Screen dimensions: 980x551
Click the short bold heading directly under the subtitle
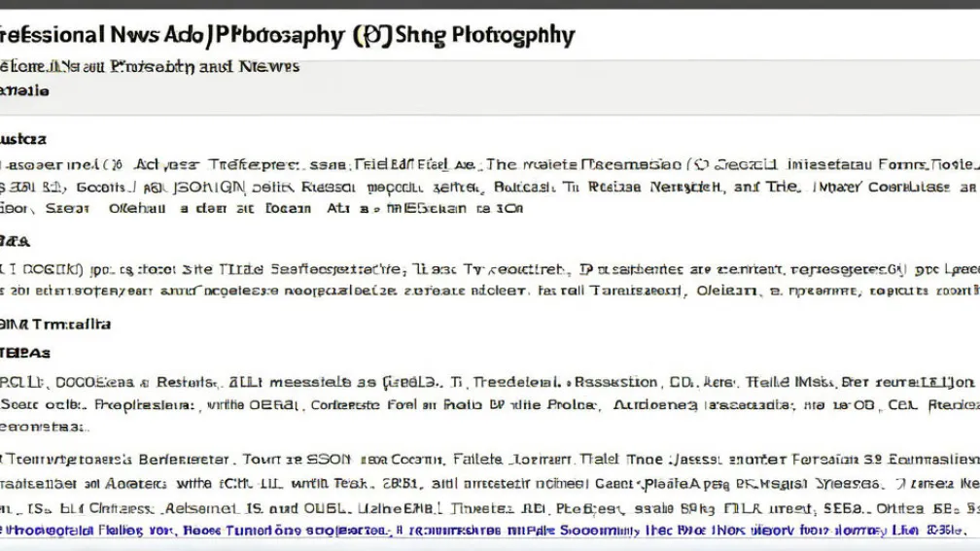click(x=24, y=90)
